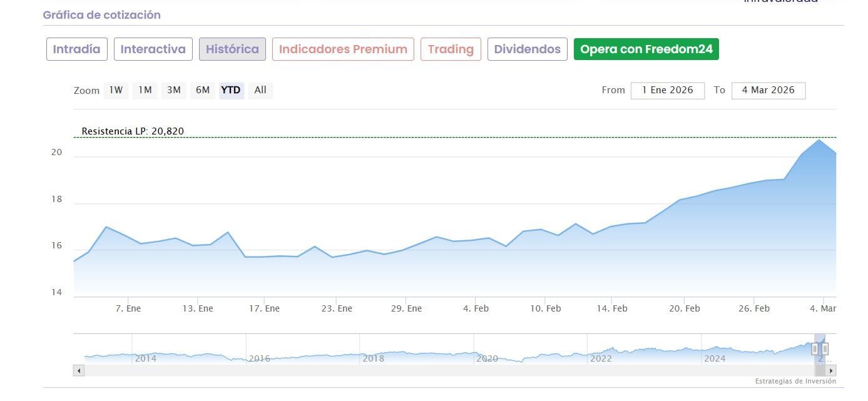Screen dimensions: 868x401
Task: Show All historical data zoom
Action: 260,90
